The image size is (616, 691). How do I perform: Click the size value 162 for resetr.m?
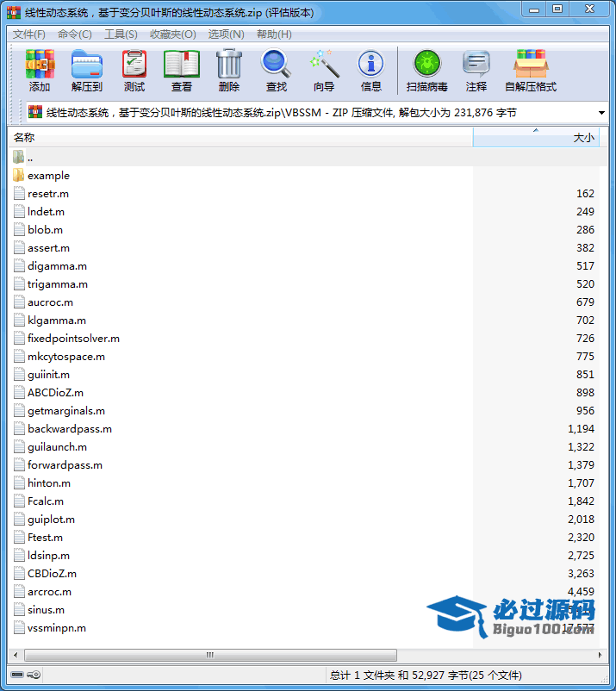[x=585, y=193]
